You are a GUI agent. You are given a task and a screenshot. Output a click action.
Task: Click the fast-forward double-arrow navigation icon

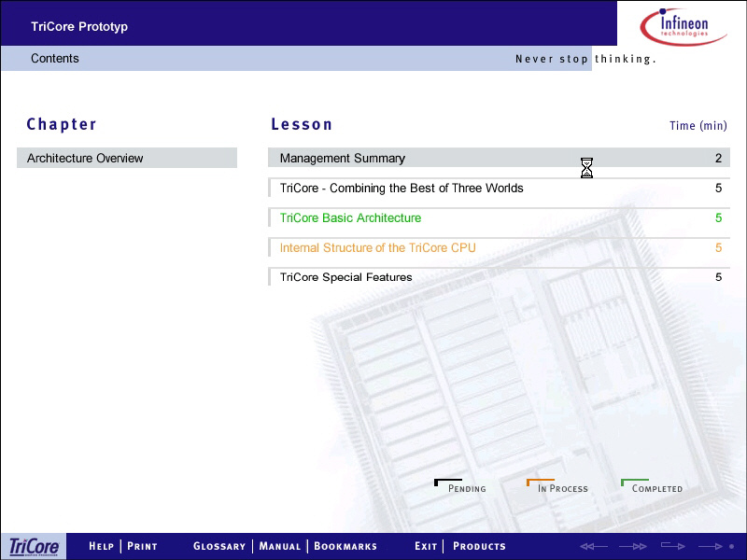[x=633, y=546]
